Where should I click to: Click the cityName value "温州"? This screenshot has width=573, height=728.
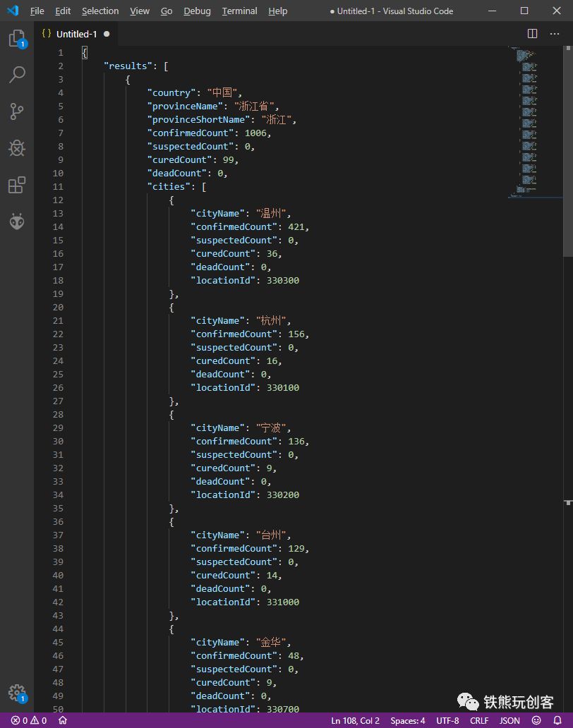[x=271, y=214]
